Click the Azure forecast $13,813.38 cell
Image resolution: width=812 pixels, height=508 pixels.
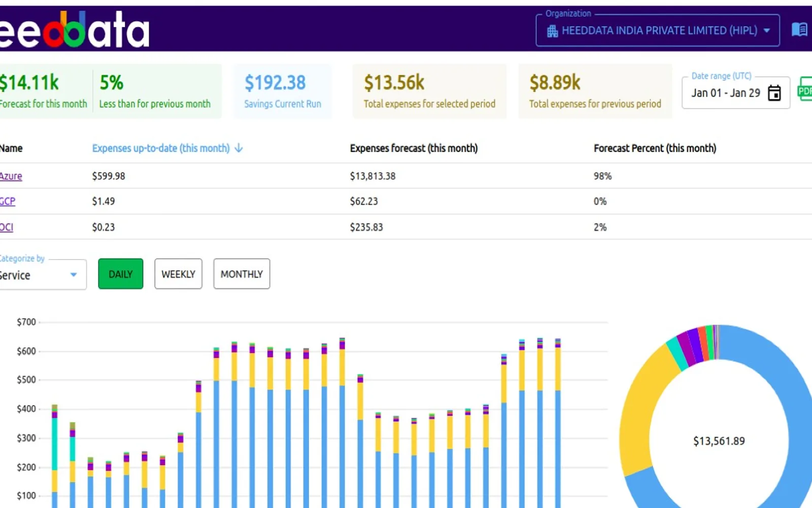coord(373,176)
